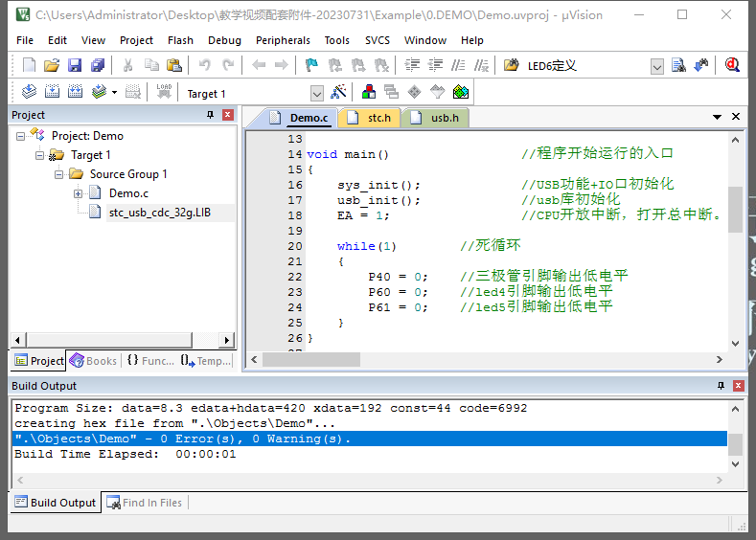The width and height of the screenshot is (756, 540).
Task: Click the Build Output down scroll arrow
Action: pos(735,464)
